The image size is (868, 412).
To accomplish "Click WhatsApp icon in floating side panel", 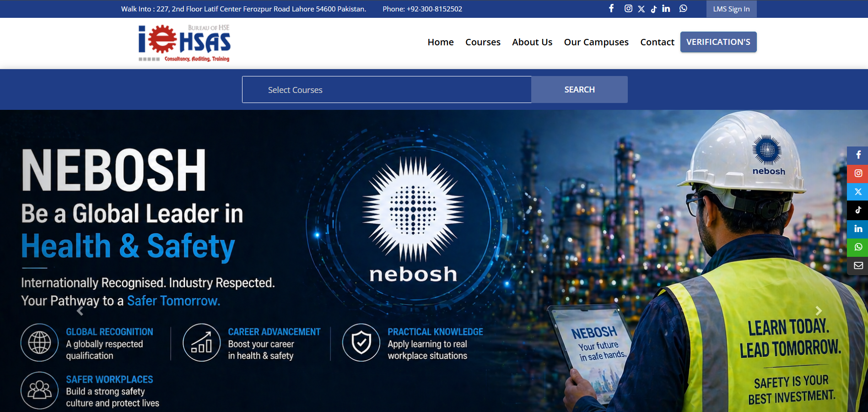I will click(x=857, y=247).
